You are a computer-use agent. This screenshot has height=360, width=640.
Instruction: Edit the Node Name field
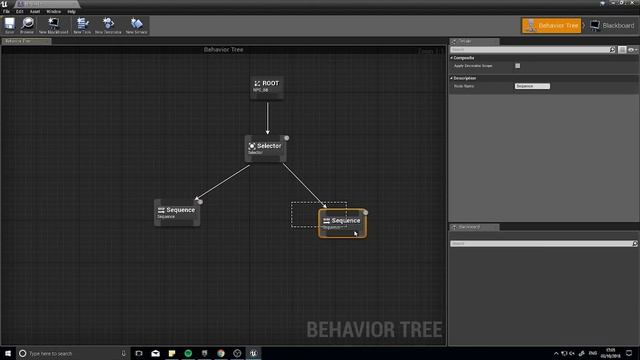pyautogui.click(x=532, y=86)
